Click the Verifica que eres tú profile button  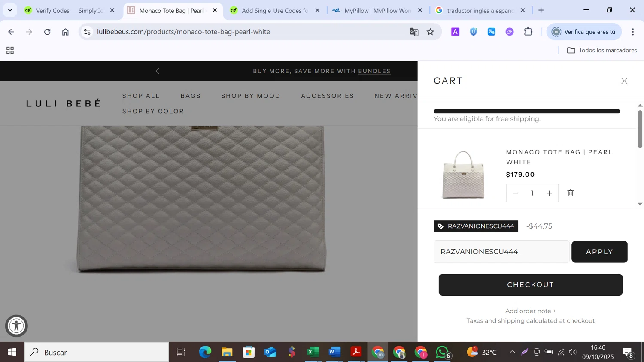[584, 32]
